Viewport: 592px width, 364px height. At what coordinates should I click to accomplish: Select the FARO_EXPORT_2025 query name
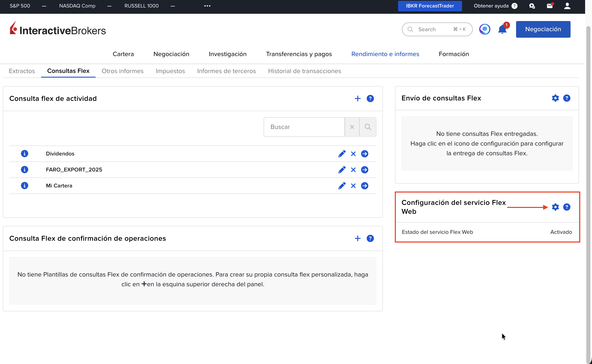click(x=74, y=170)
